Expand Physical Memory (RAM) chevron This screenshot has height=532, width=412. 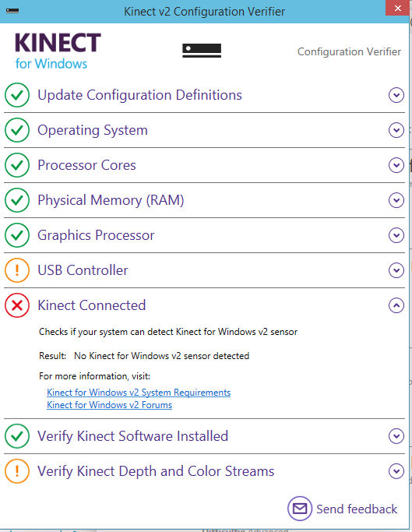coord(396,200)
